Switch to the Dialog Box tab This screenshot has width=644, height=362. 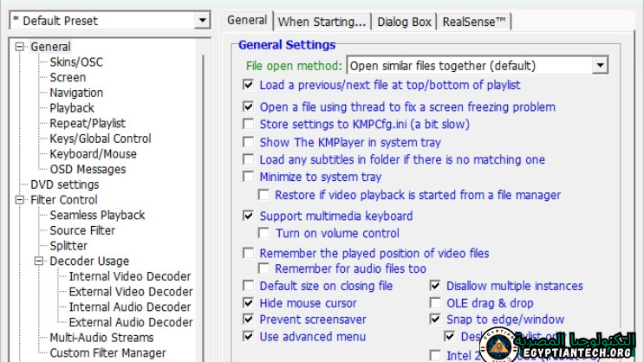point(404,22)
